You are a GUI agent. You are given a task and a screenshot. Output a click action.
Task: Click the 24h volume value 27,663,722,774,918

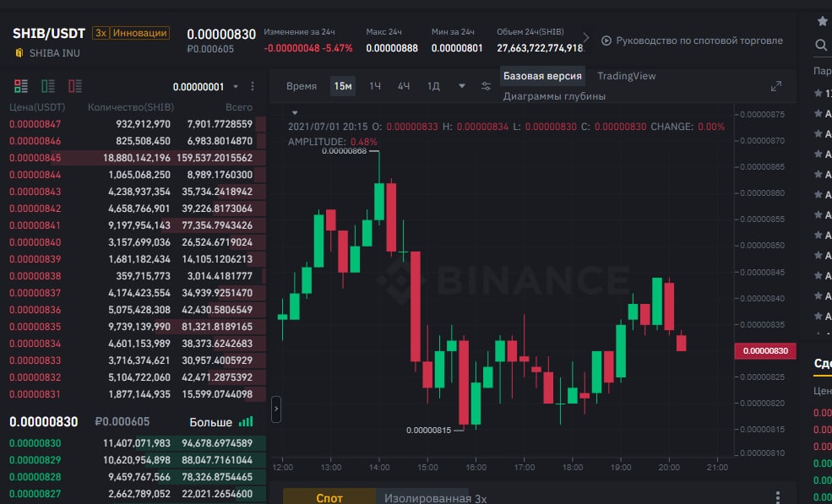(x=540, y=48)
